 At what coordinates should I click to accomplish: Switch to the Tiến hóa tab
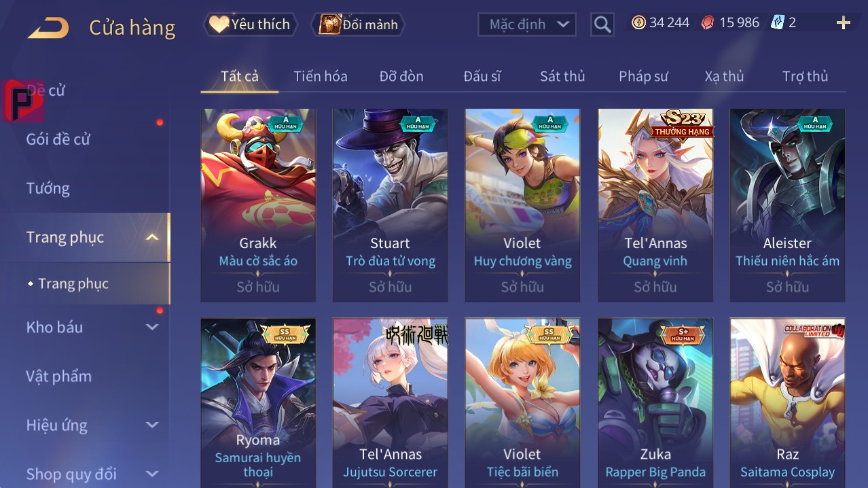pos(321,76)
